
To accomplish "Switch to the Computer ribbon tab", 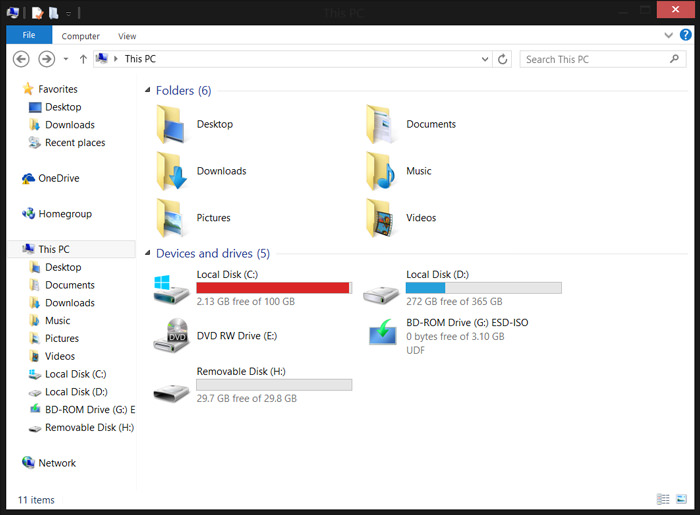I will point(81,36).
